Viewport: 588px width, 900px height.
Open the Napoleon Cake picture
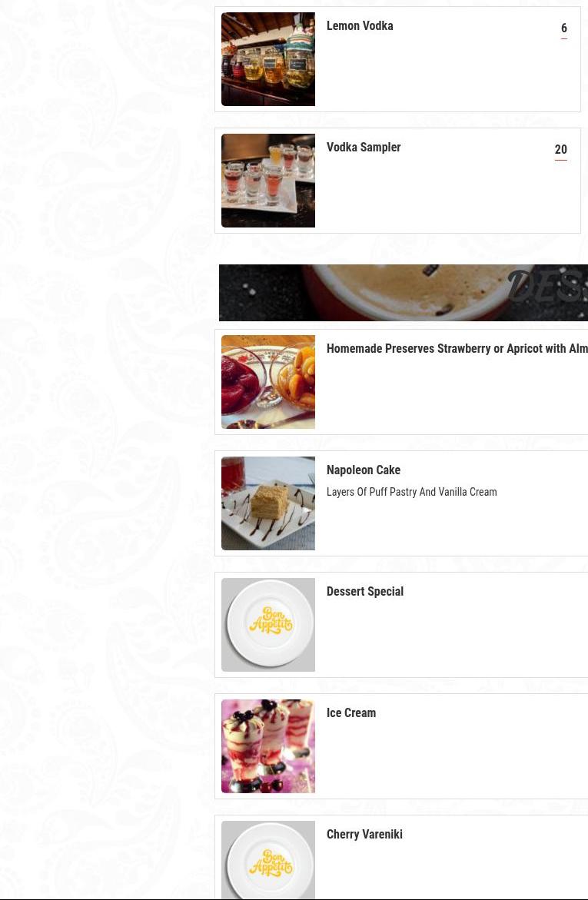click(268, 503)
